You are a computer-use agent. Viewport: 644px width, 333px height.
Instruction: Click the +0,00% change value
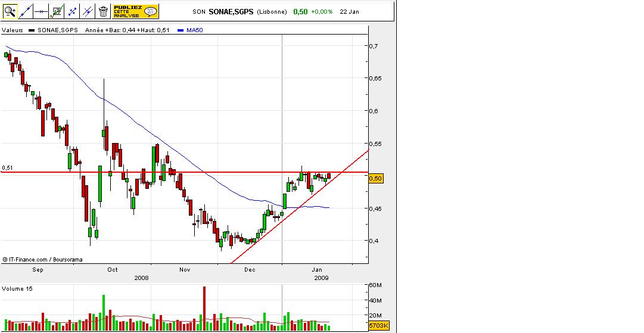(x=322, y=11)
